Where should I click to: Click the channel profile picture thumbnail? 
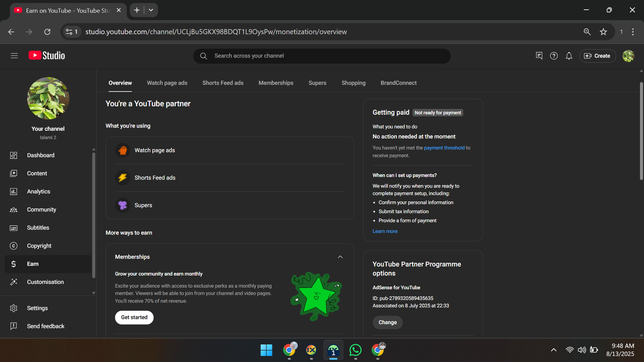click(x=48, y=98)
